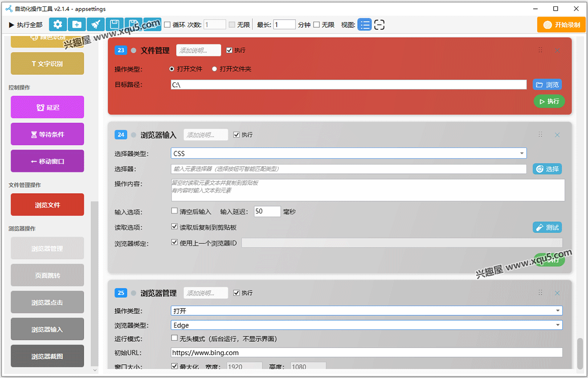Expand the 操作类型 打开 dropdown

366,310
